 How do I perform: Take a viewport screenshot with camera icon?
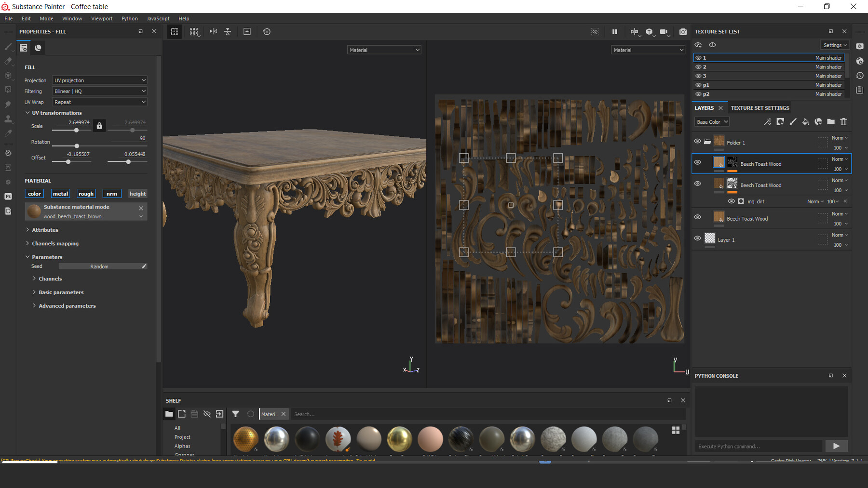click(683, 31)
